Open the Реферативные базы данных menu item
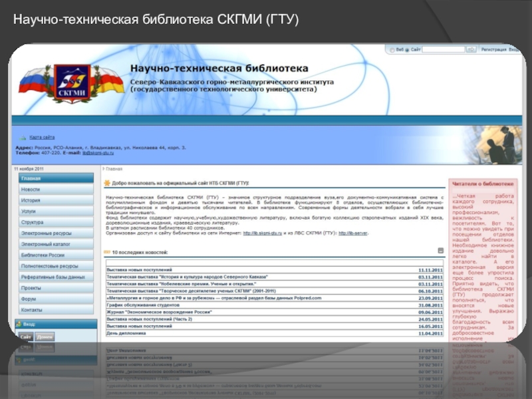 click(56, 277)
